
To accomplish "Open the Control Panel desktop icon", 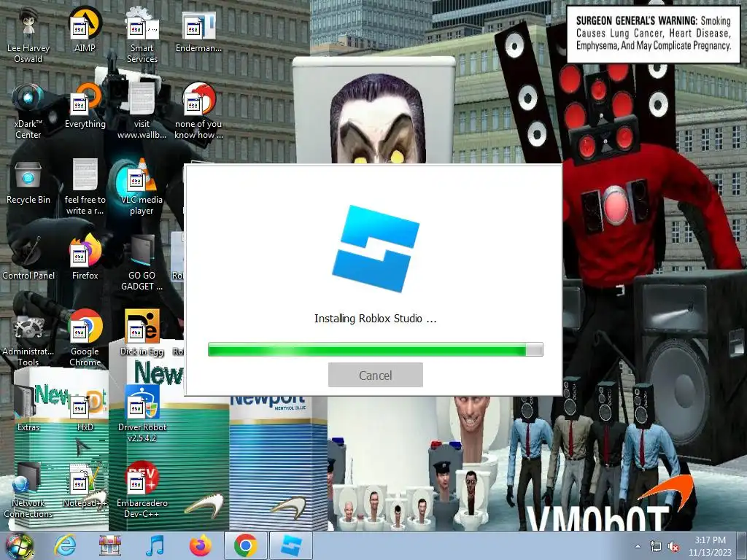I will [x=28, y=257].
